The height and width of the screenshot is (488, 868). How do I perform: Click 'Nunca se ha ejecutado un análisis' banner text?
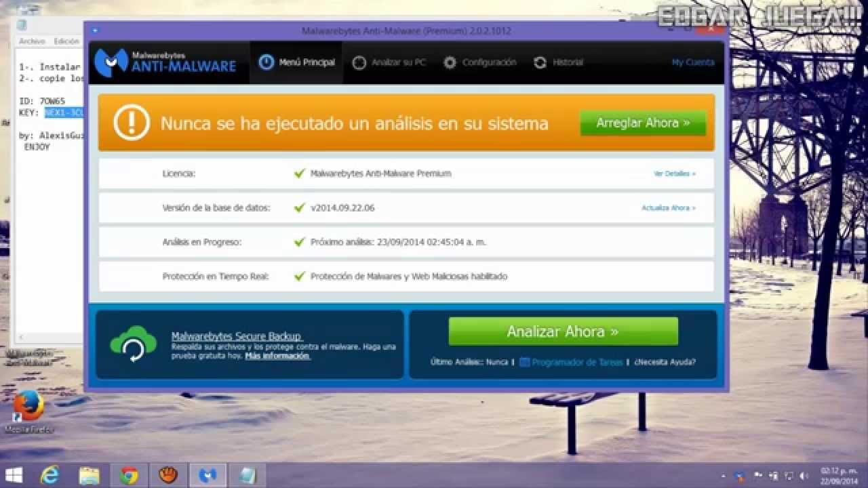pyautogui.click(x=355, y=123)
